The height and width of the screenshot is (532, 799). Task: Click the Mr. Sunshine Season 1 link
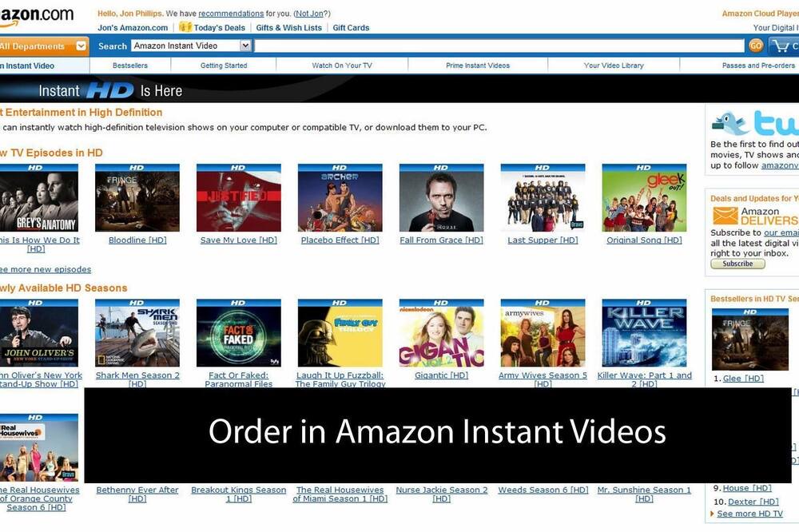[644, 494]
